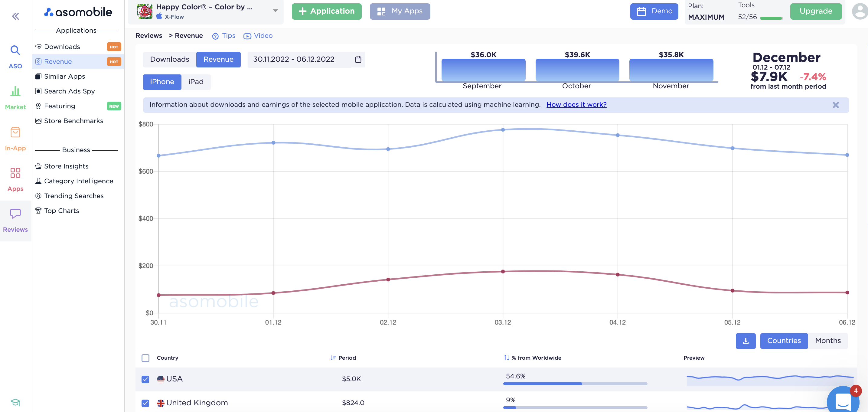The width and height of the screenshot is (868, 412).
Task: Click the How does it work link
Action: (576, 105)
